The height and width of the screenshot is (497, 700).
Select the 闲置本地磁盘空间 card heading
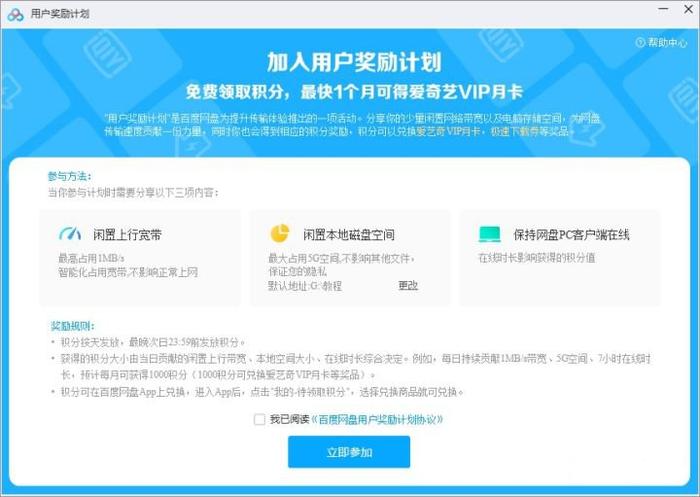349,234
